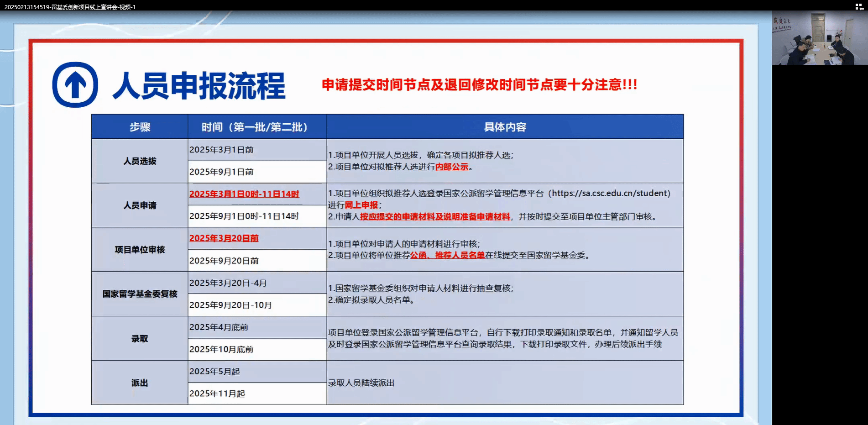Click the blue circled up-arrow icon
868x425 pixels.
coord(75,85)
